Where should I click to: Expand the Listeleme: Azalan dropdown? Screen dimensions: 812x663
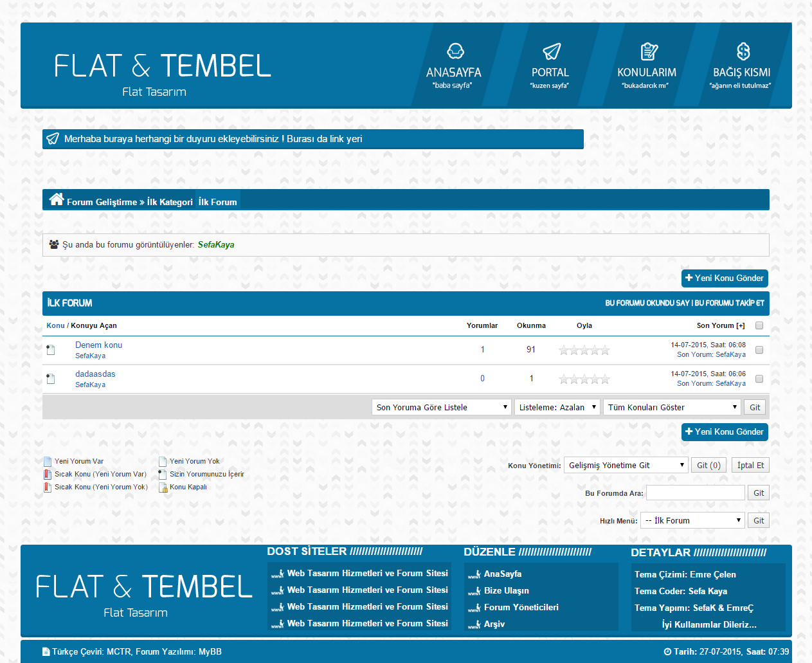(557, 407)
